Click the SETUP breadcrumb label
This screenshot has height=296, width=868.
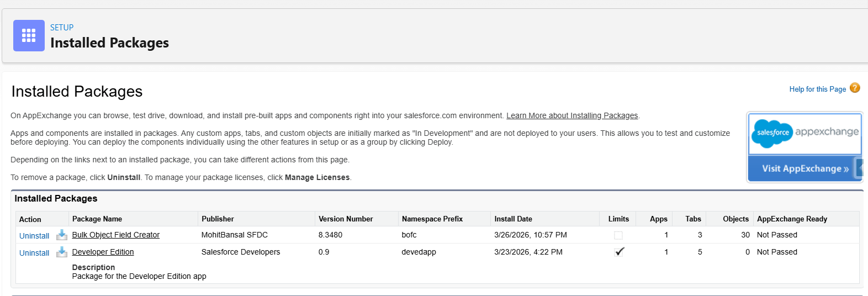pyautogui.click(x=62, y=28)
